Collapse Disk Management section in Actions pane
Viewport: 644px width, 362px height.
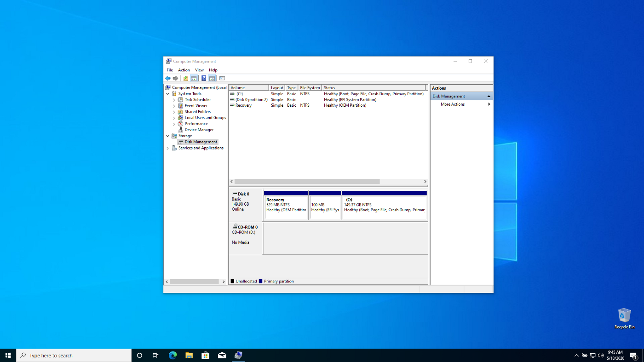coord(489,96)
